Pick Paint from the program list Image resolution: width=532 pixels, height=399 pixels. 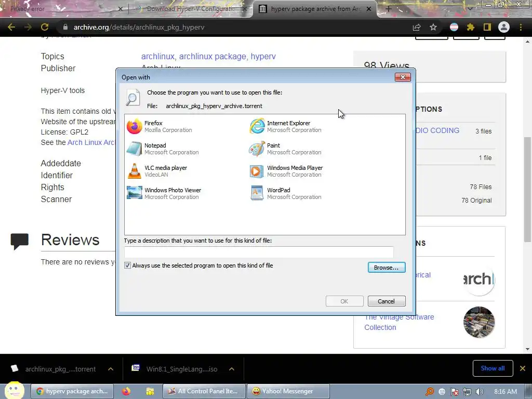pyautogui.click(x=285, y=149)
